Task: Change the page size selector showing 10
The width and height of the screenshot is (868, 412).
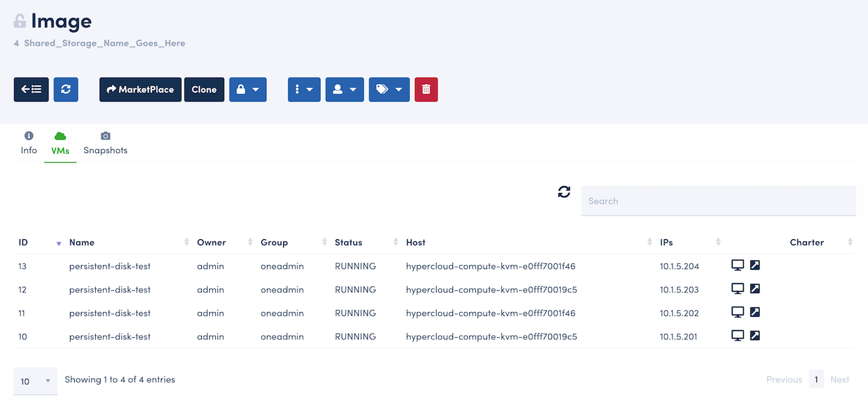Action: pos(35,381)
